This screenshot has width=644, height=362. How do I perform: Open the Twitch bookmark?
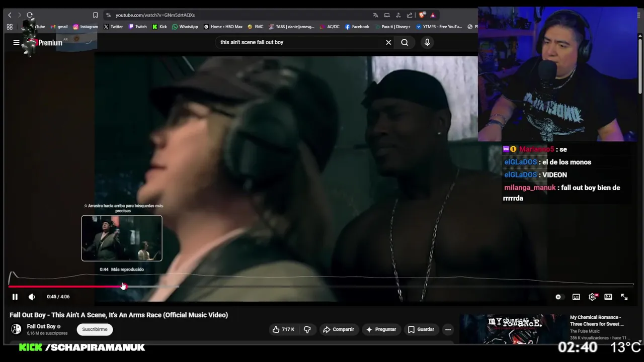click(x=138, y=27)
